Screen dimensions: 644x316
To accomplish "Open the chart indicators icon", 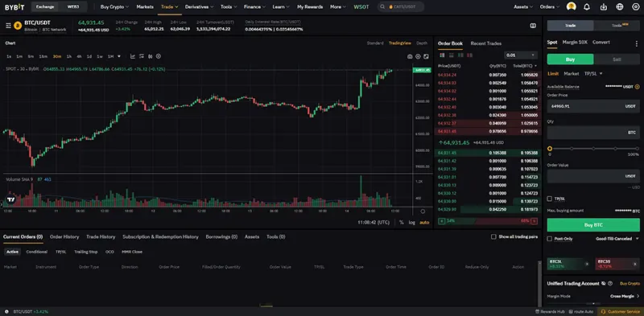I will point(133,56).
